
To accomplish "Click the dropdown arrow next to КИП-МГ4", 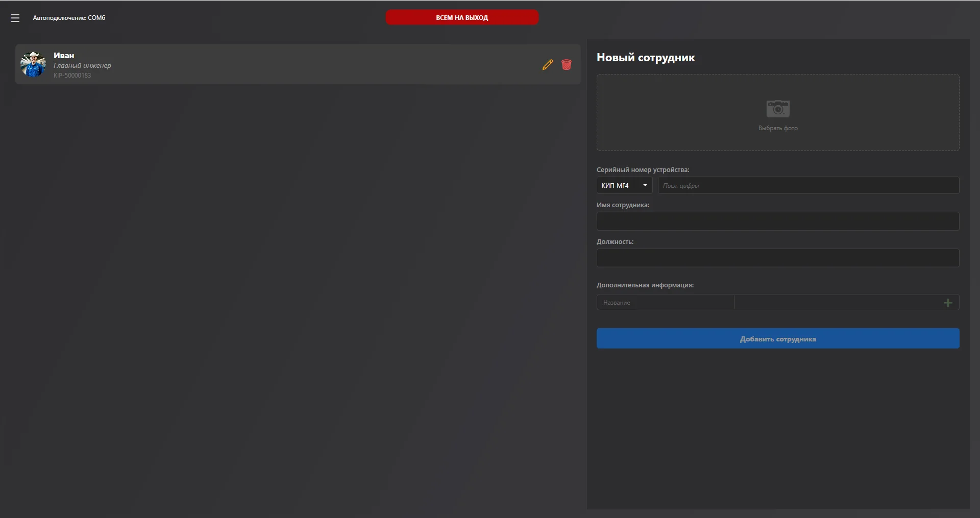I will [645, 185].
